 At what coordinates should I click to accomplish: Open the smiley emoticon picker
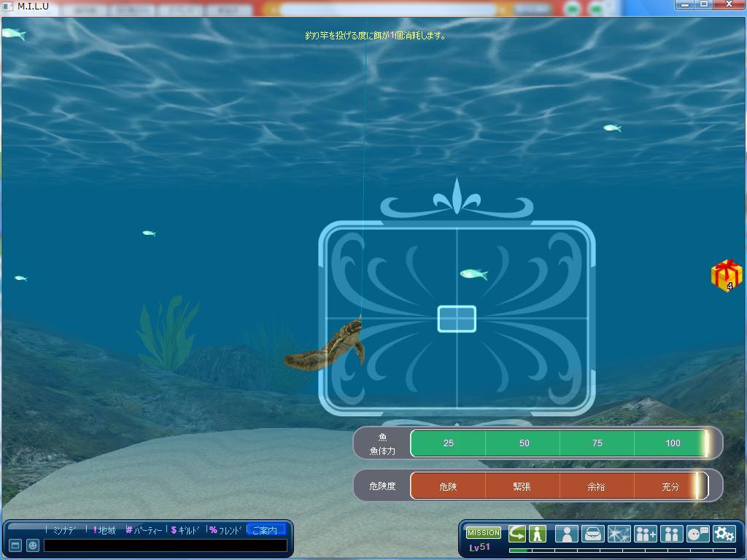coord(33,545)
